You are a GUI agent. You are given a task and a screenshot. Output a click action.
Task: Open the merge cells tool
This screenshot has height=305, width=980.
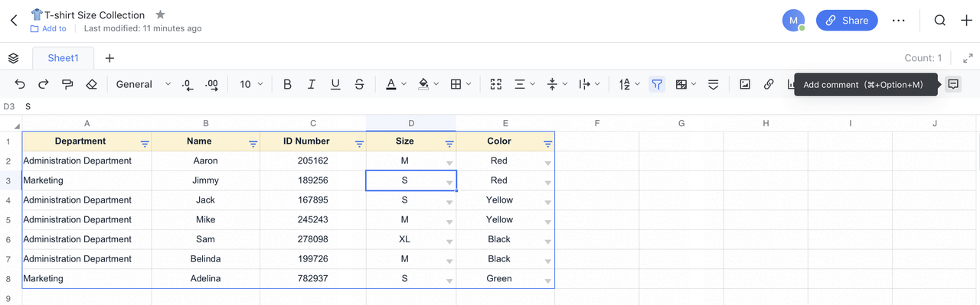pyautogui.click(x=495, y=84)
